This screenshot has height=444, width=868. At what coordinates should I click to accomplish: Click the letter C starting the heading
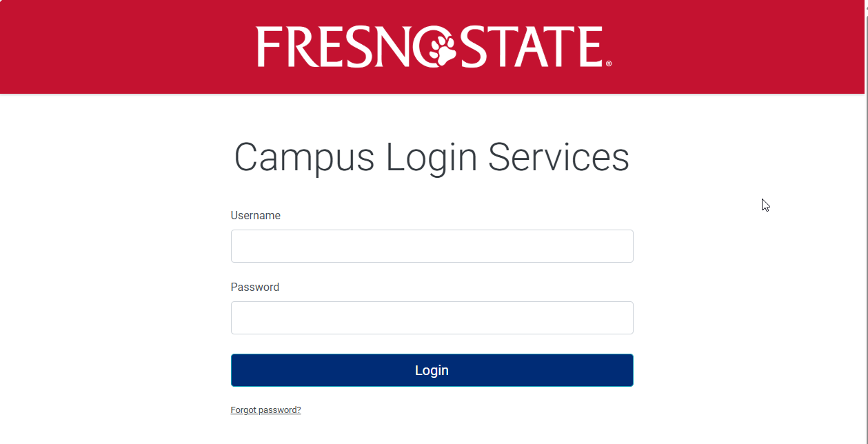[248, 157]
